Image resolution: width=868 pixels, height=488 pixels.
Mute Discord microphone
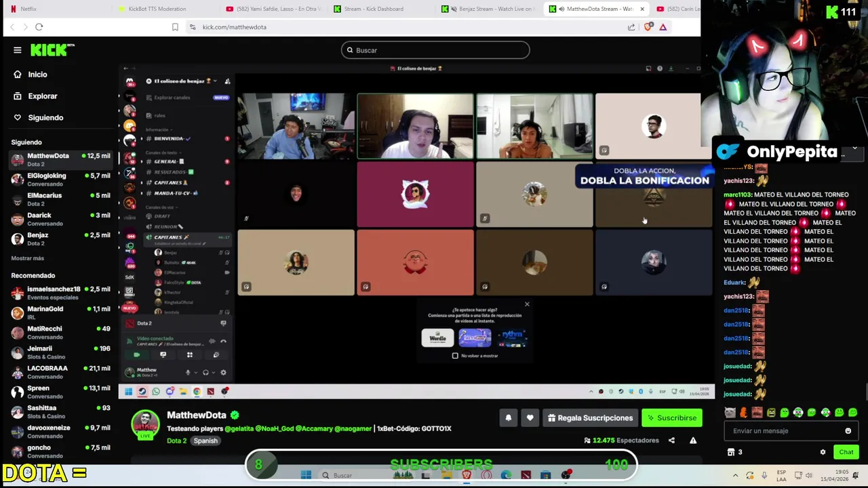(x=188, y=372)
